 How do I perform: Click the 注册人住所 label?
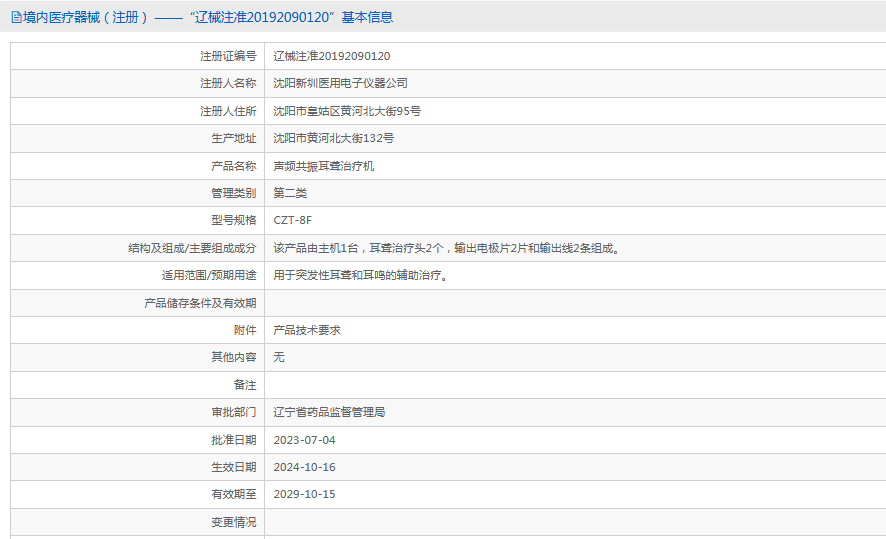228,111
